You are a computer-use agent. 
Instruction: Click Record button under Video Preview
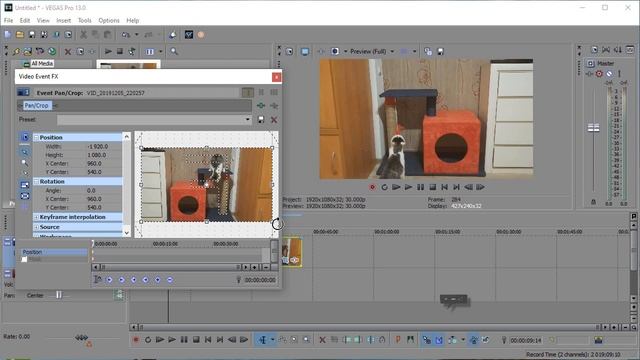pos(372,187)
